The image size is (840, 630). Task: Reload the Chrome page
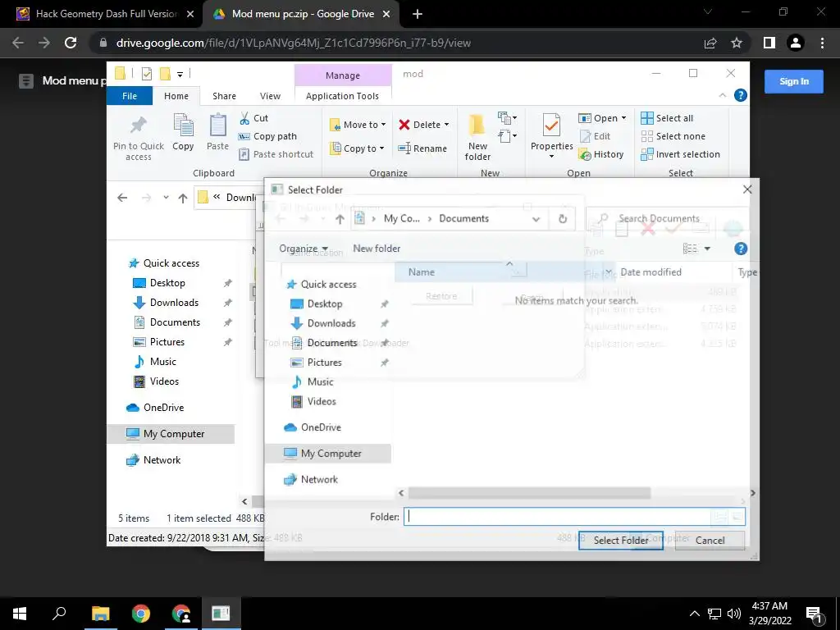[71, 43]
